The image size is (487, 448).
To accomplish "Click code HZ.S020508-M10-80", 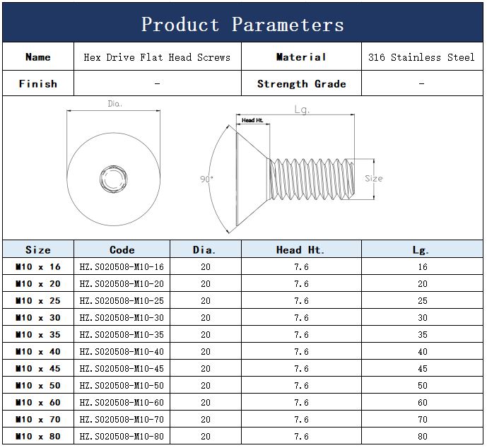I will pyautogui.click(x=122, y=436).
